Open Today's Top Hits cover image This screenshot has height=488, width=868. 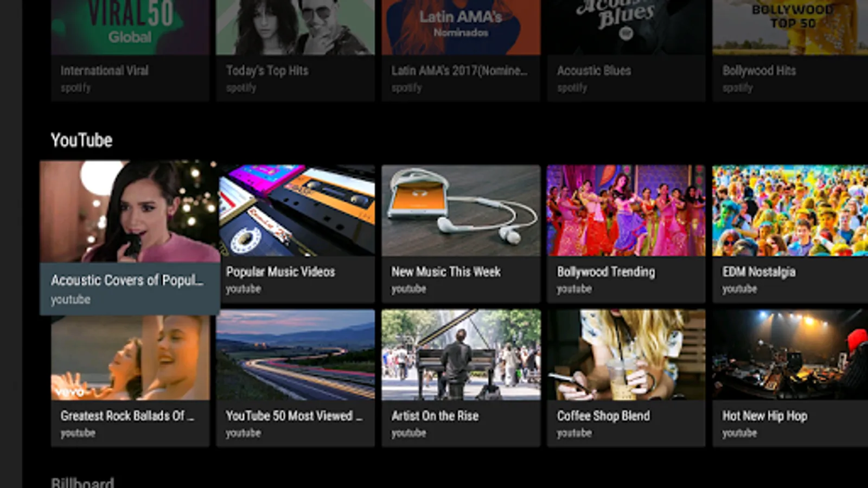pos(296,27)
